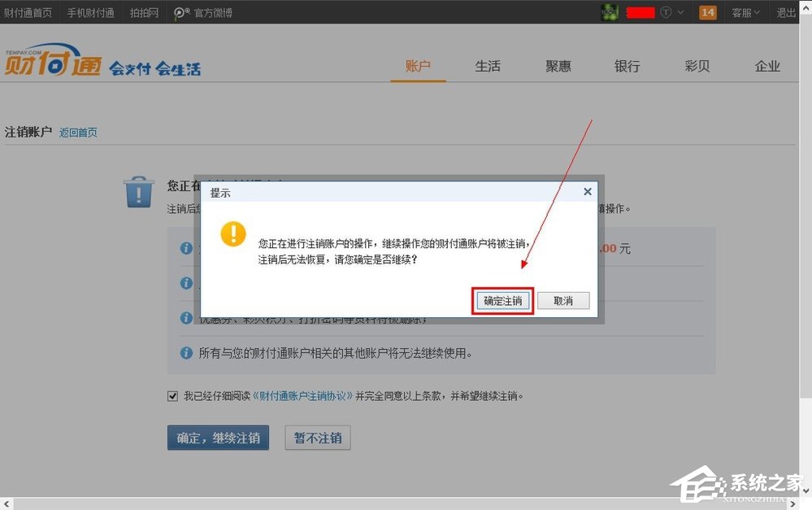812x510 pixels.
Task: Click the 官方微博 Weibo icon in top bar
Action: [180, 12]
